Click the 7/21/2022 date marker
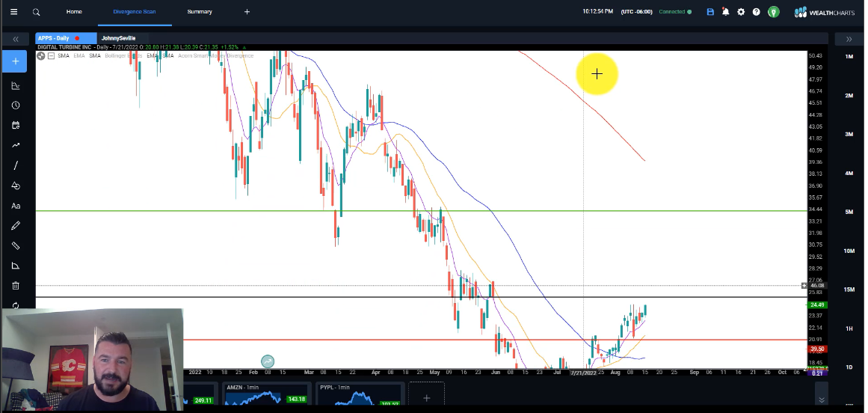The image size is (868, 413). (x=583, y=373)
